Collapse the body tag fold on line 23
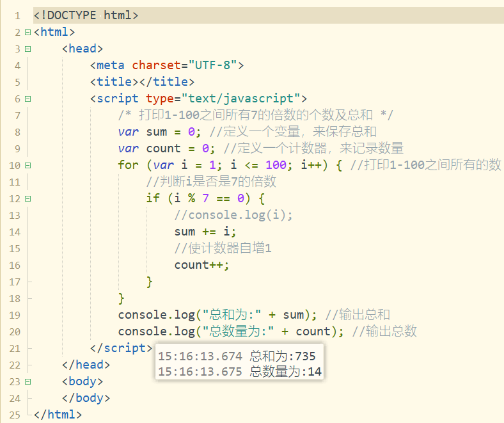 coord(28,382)
